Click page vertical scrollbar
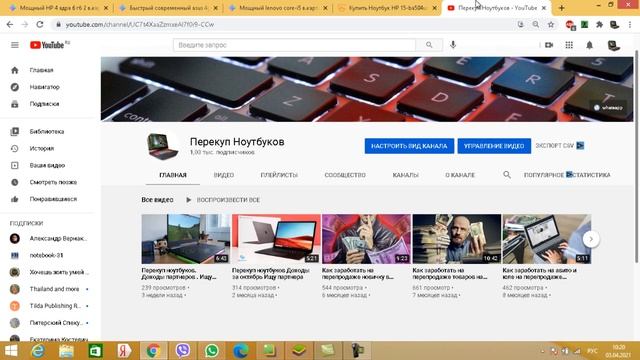Image resolution: width=640 pixels, height=360 pixels. click(x=636, y=156)
